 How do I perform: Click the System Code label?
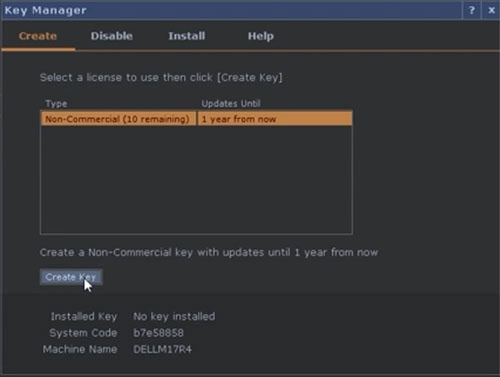(83, 333)
